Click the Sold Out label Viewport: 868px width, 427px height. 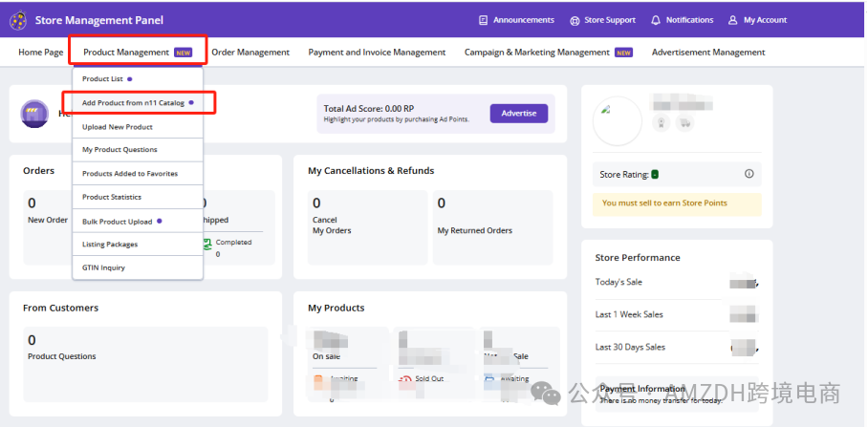(x=429, y=379)
